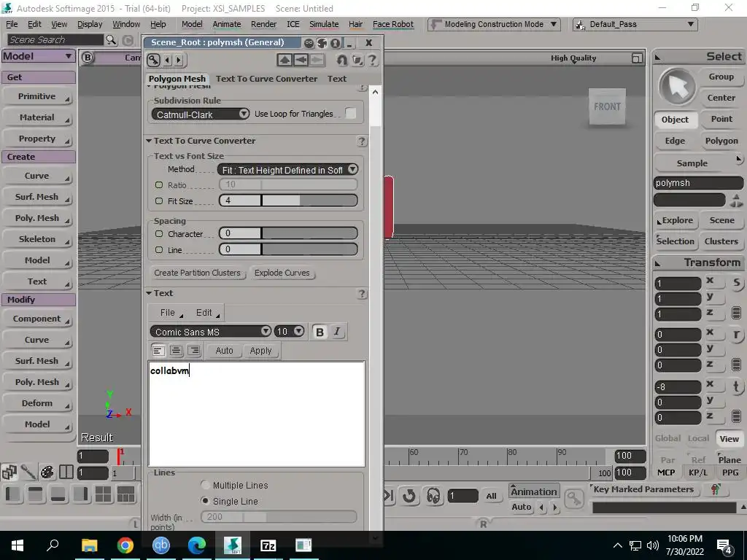Screen dimensions: 747x560
Task: Toggle the Character spacing animation marker circle
Action: 159,234
